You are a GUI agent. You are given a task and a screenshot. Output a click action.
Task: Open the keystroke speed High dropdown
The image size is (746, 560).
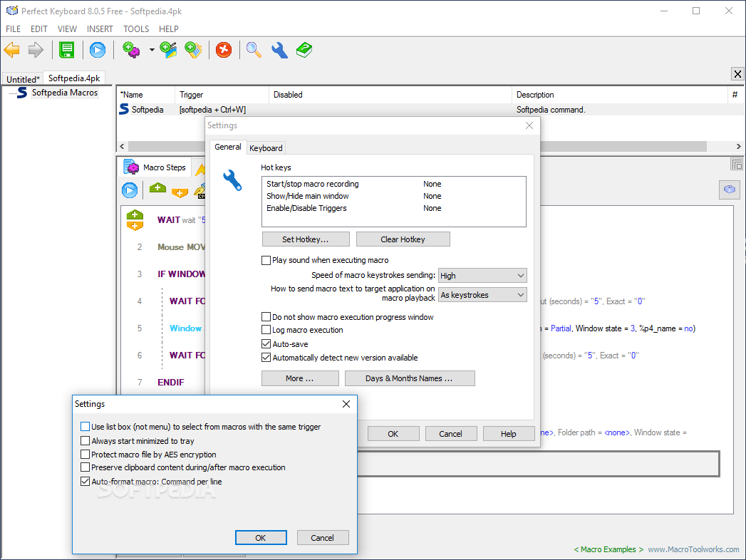[x=482, y=276]
